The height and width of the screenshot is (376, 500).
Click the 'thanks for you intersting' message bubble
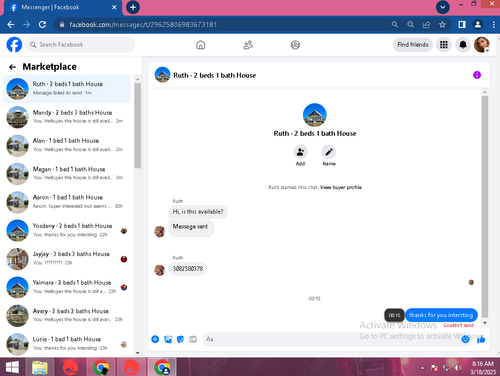[x=441, y=315]
